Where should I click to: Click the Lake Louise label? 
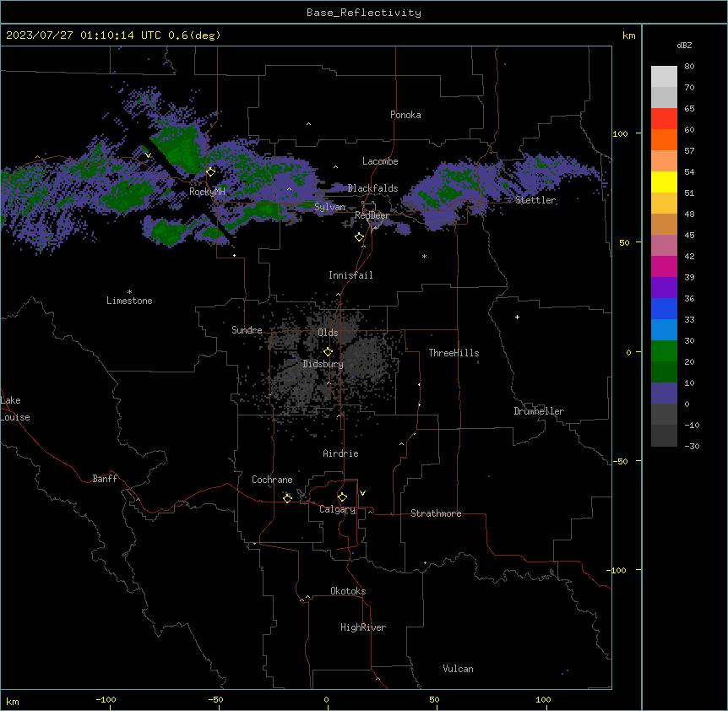pyautogui.click(x=15, y=409)
